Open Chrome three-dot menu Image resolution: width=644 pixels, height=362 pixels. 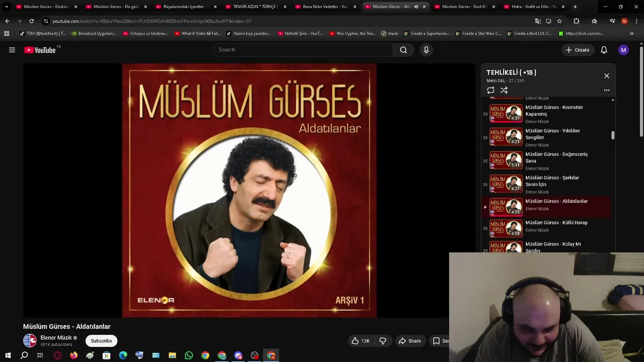(x=636, y=21)
